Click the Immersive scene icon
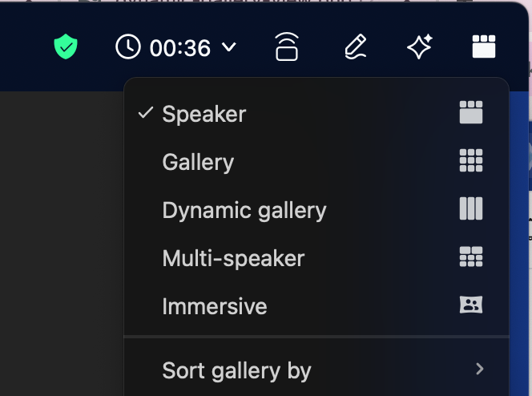 pos(471,305)
